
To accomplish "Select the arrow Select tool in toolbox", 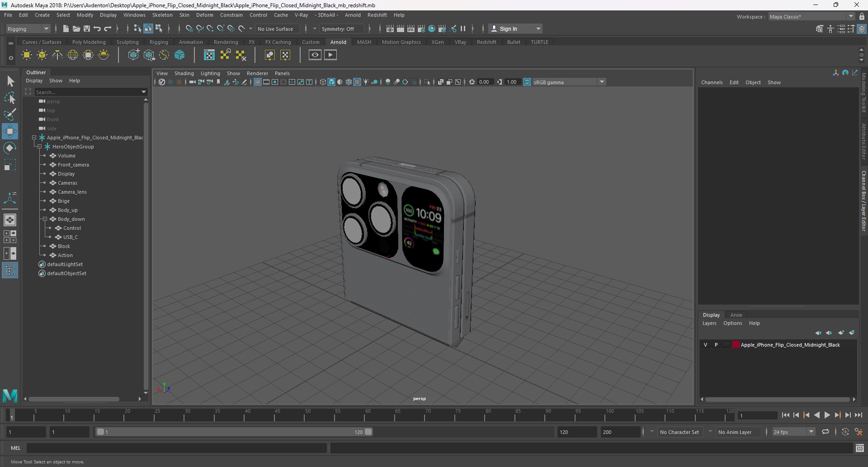I will [x=10, y=81].
